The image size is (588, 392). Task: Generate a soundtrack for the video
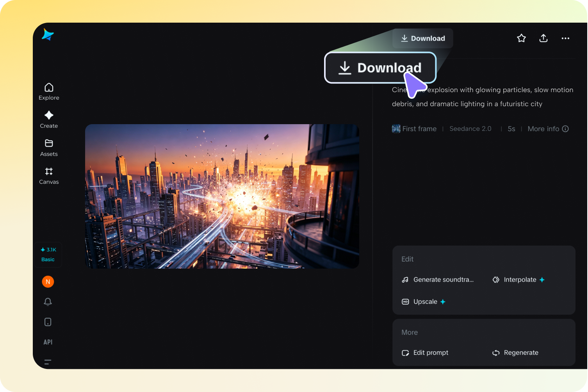438,280
